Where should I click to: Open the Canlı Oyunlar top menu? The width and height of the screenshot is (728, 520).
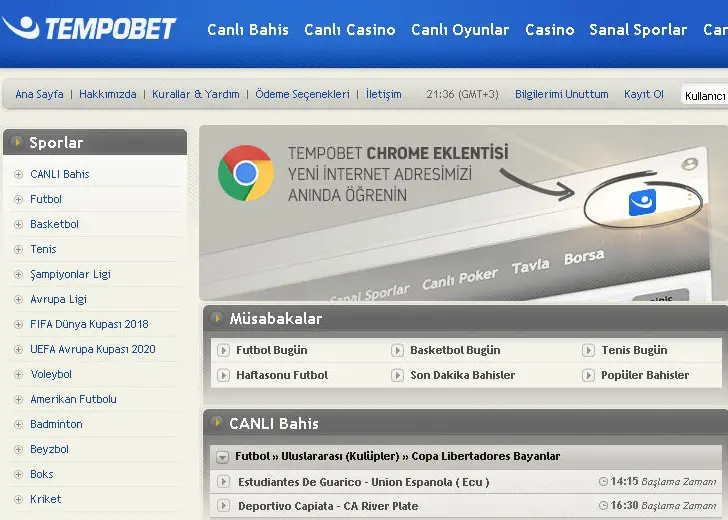click(460, 30)
